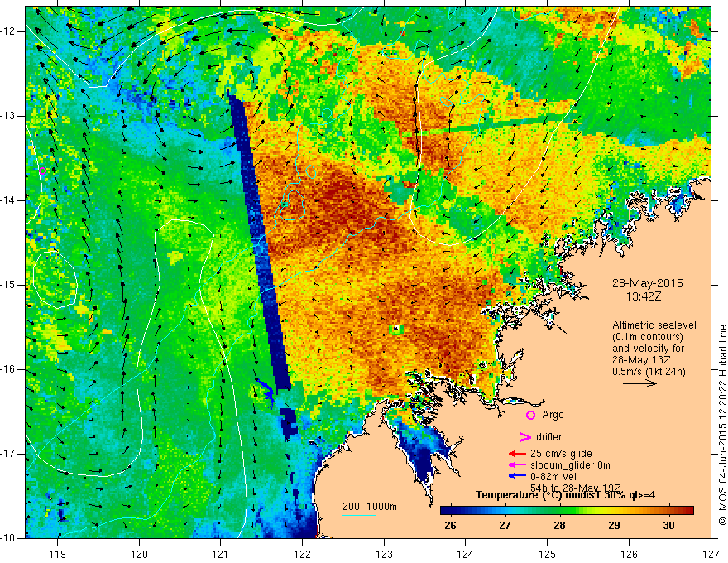Click the 'drifter' legend label

(548, 436)
